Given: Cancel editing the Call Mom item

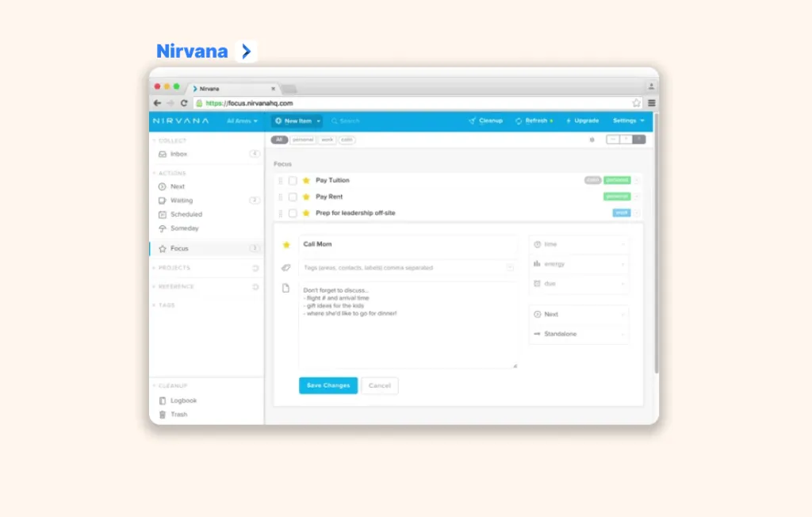Looking at the screenshot, I should click(380, 385).
